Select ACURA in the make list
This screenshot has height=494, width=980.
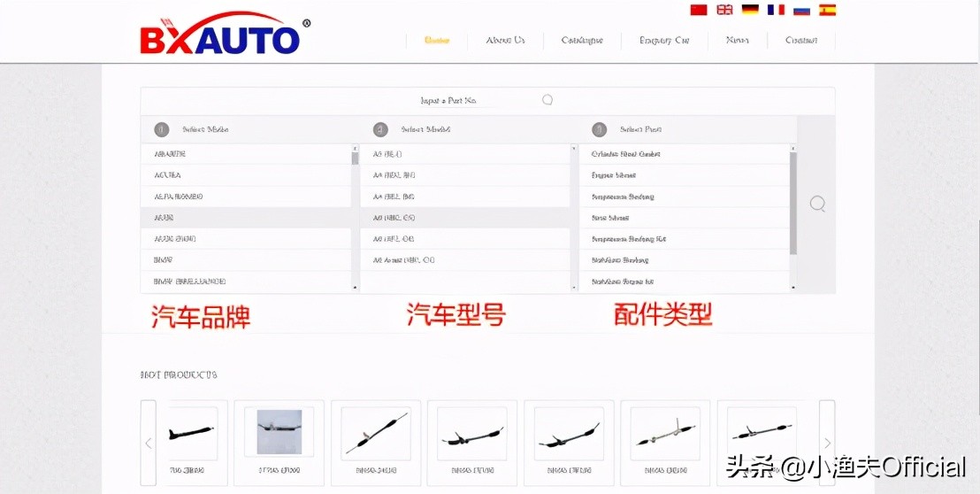coord(246,175)
